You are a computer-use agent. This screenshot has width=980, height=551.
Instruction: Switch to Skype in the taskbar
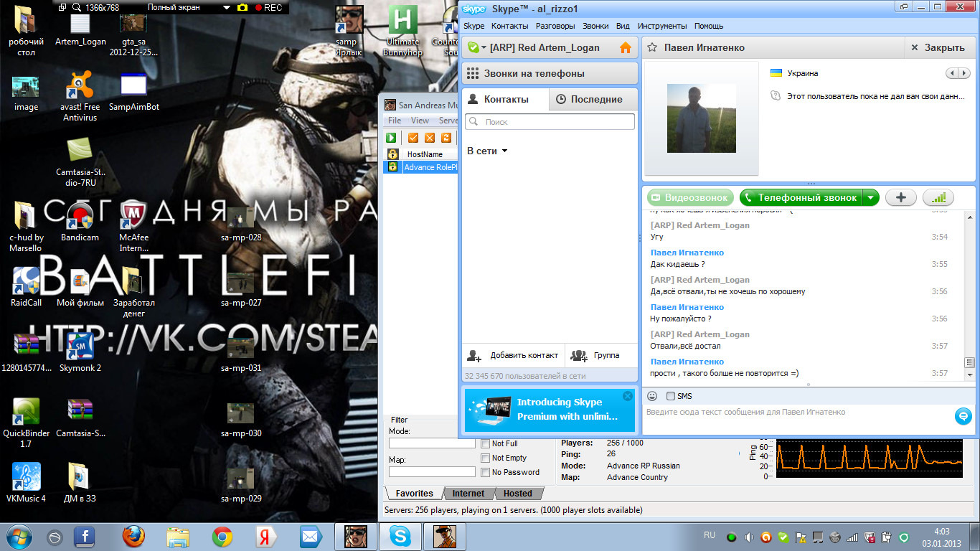pos(400,537)
